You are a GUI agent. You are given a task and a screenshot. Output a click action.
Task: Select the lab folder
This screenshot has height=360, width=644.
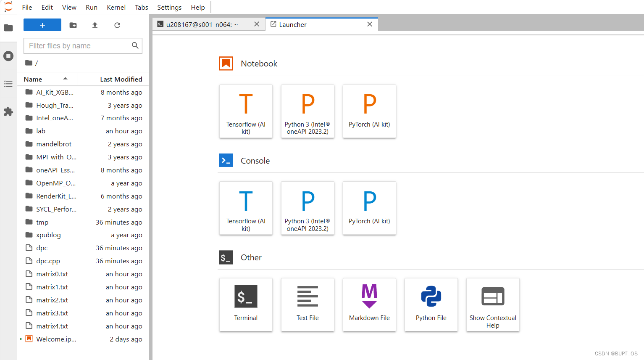[x=83, y=131]
